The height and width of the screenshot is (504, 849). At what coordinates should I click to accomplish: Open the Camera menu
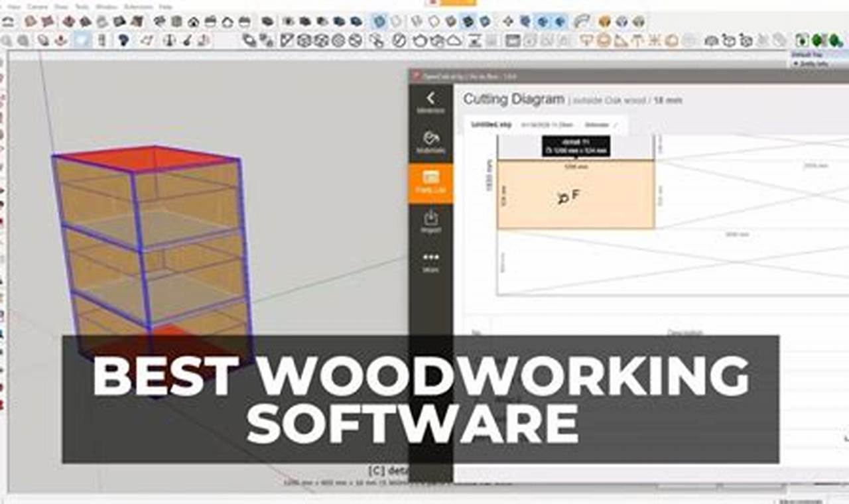(x=36, y=7)
